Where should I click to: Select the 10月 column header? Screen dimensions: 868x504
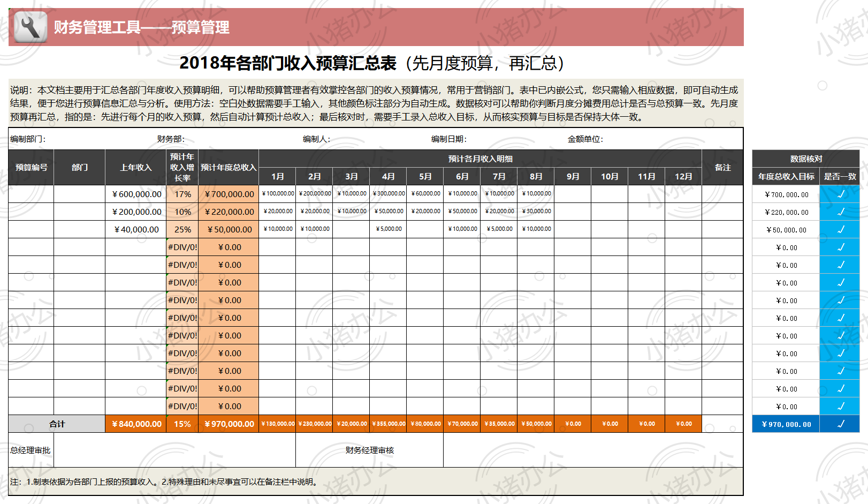610,177
